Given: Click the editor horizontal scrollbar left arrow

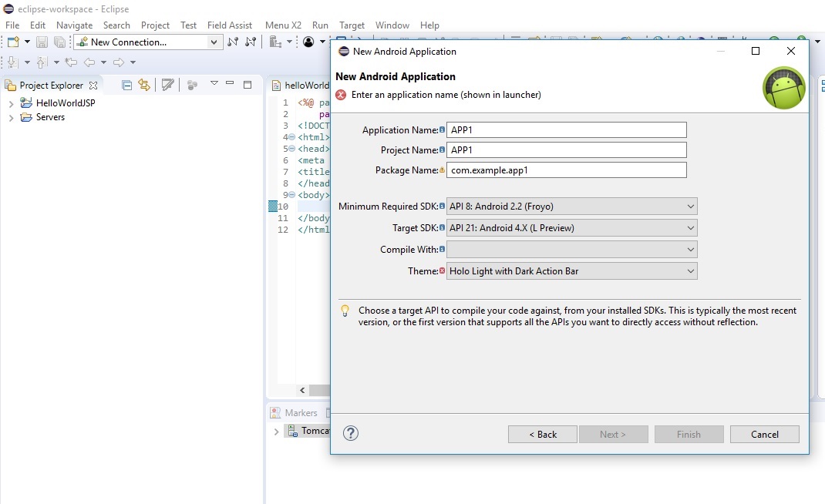Looking at the screenshot, I should [x=302, y=391].
